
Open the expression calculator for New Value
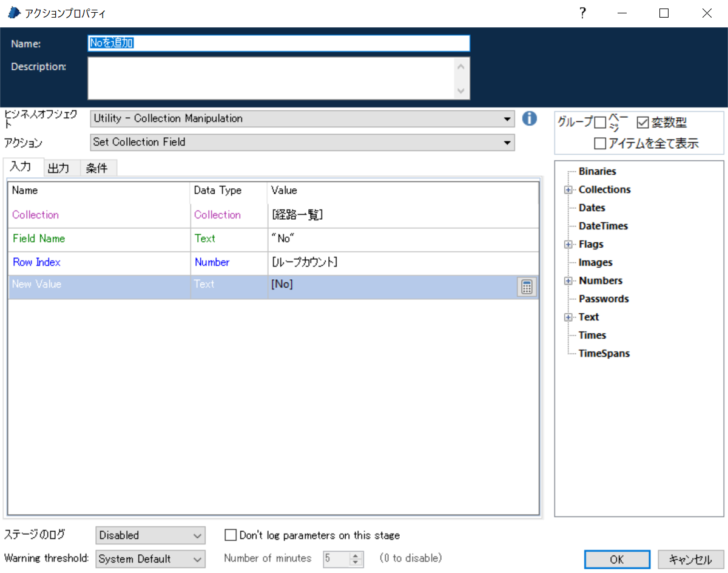point(527,287)
